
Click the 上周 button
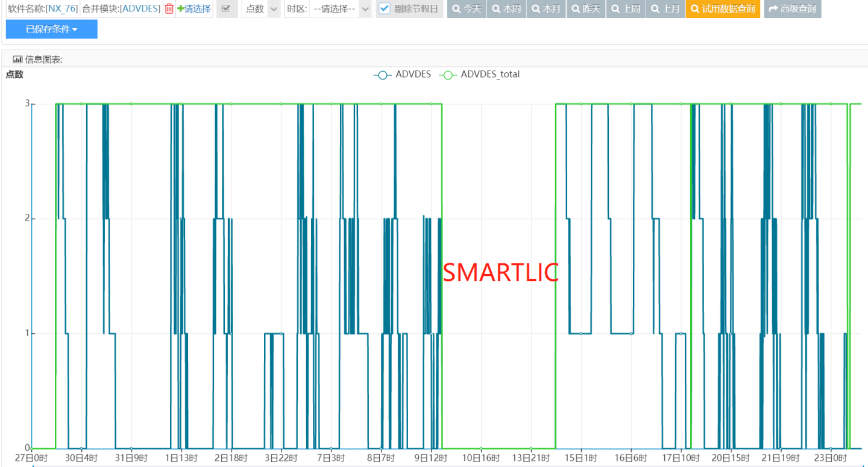click(626, 9)
